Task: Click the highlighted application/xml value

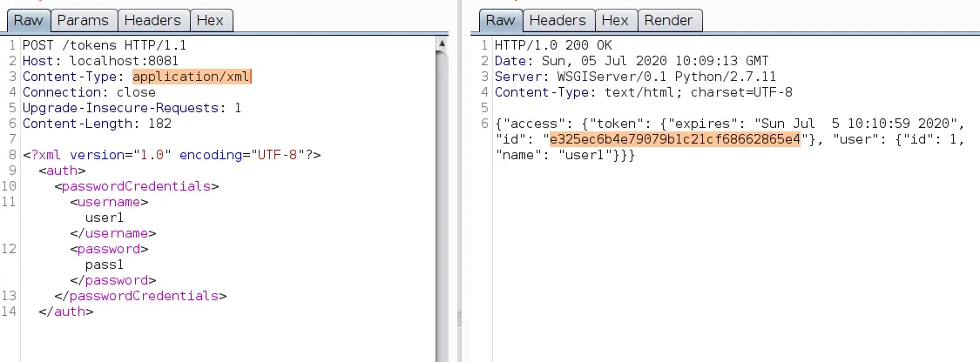Action: click(192, 77)
